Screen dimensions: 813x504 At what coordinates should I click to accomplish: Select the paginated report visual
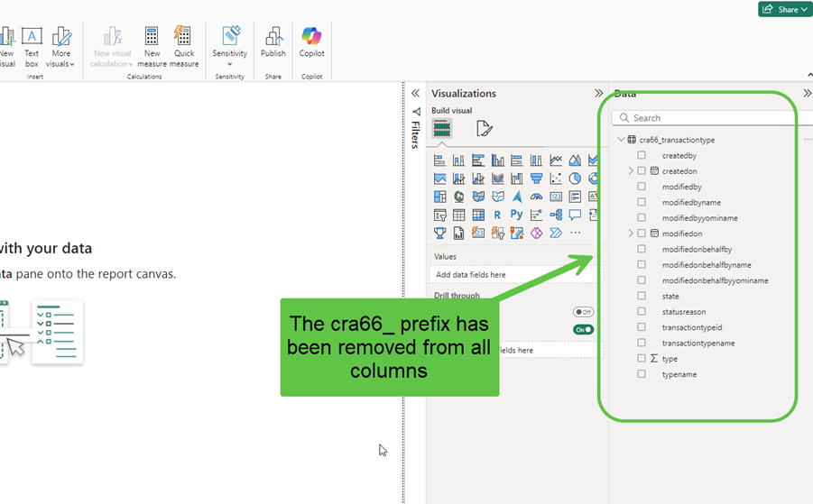[459, 234]
